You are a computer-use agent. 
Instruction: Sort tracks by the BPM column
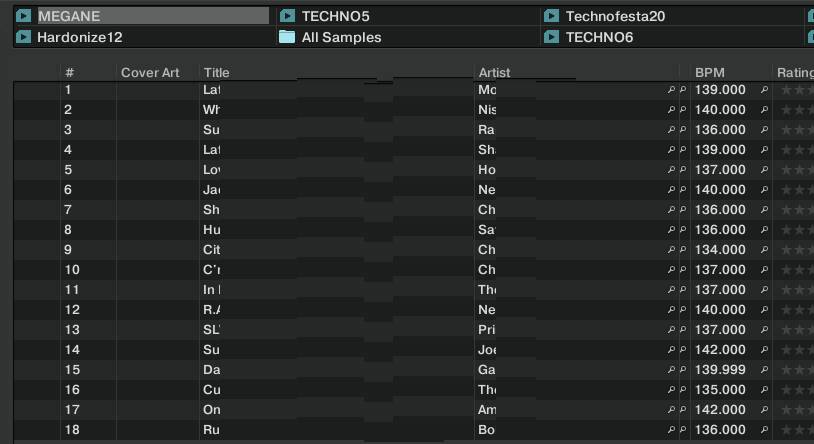point(710,73)
